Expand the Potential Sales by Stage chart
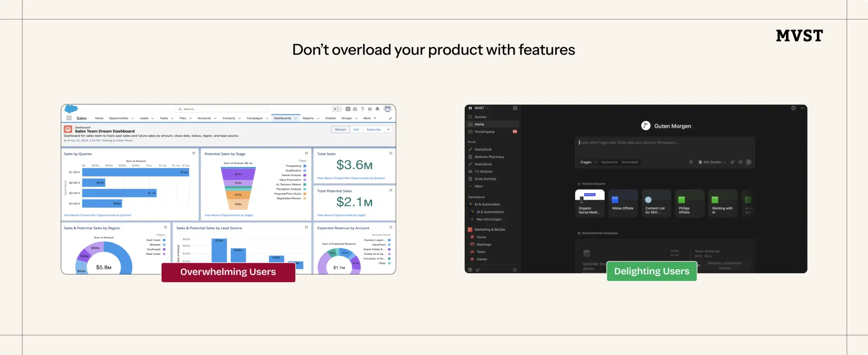 point(306,153)
